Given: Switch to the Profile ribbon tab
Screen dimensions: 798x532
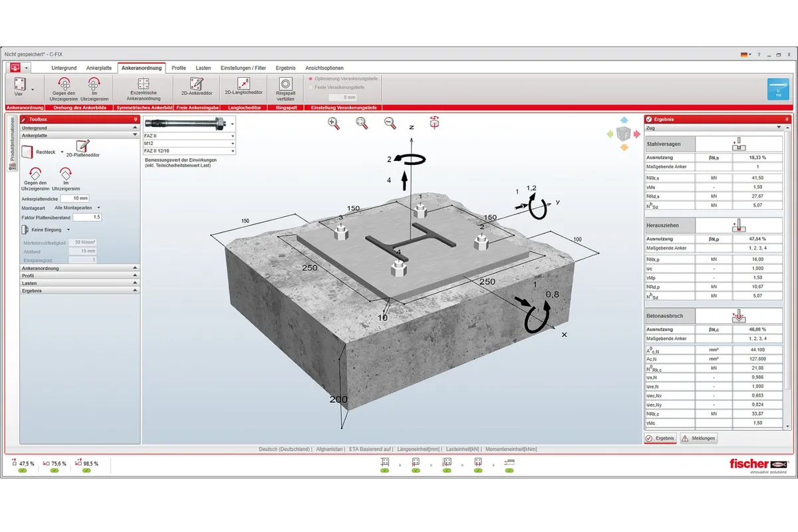Looking at the screenshot, I should (x=178, y=68).
